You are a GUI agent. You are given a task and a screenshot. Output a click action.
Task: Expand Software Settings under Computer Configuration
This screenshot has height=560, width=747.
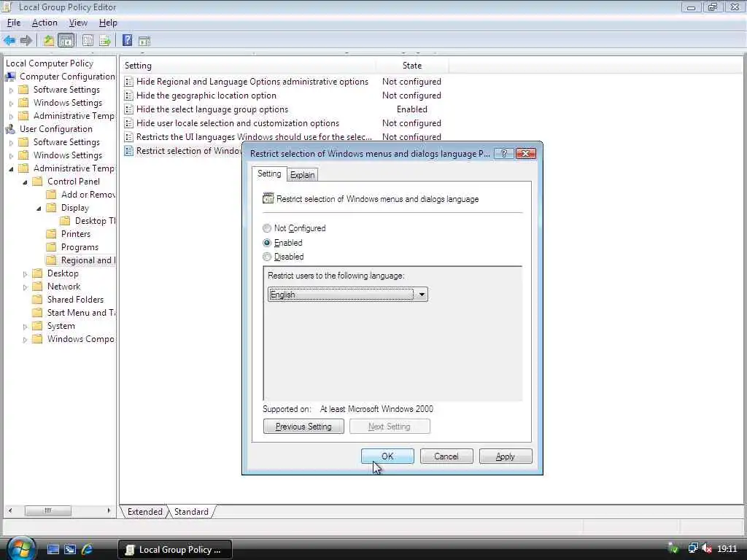coord(11,90)
